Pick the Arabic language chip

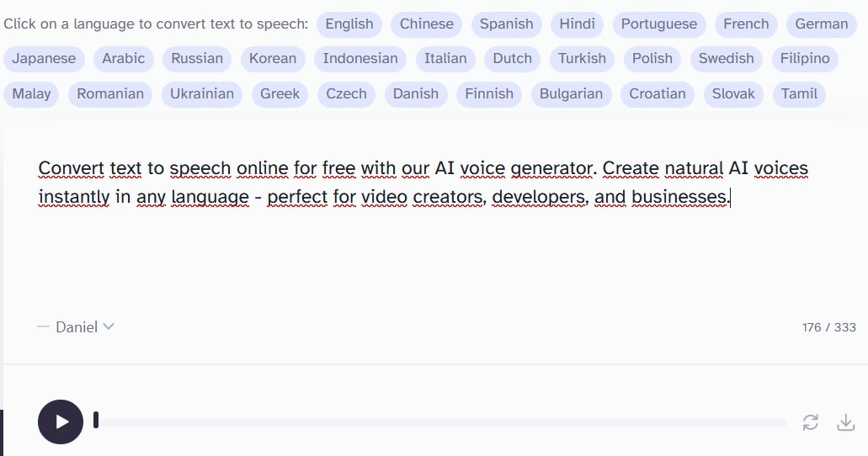click(124, 59)
